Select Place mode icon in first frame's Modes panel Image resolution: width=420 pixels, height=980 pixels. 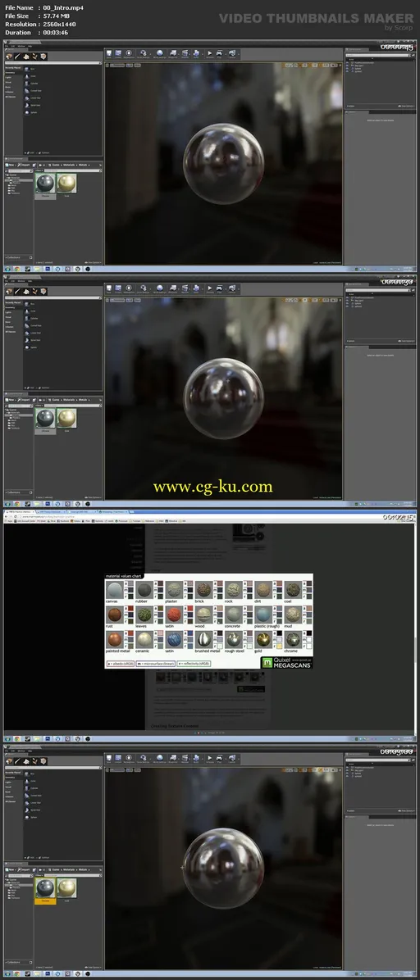point(9,57)
